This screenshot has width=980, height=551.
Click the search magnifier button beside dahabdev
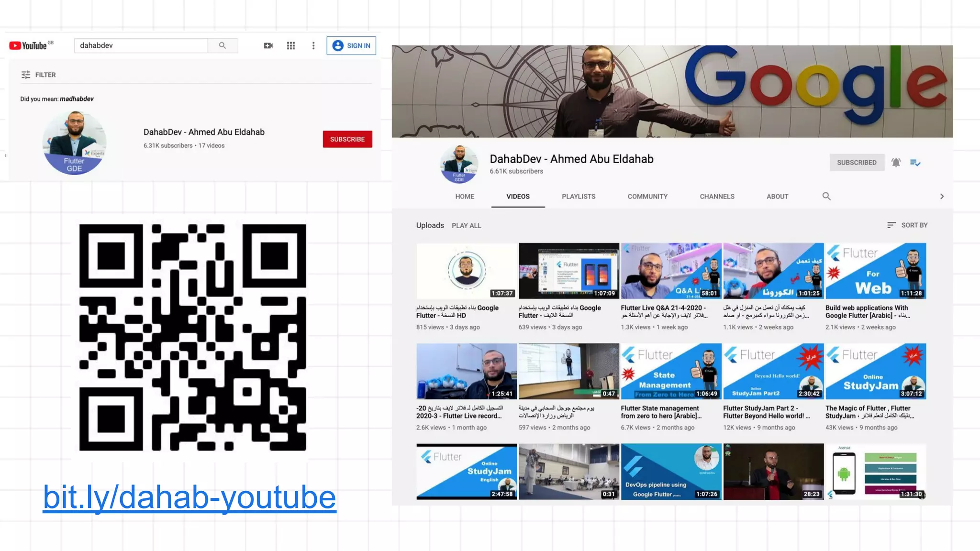(223, 45)
